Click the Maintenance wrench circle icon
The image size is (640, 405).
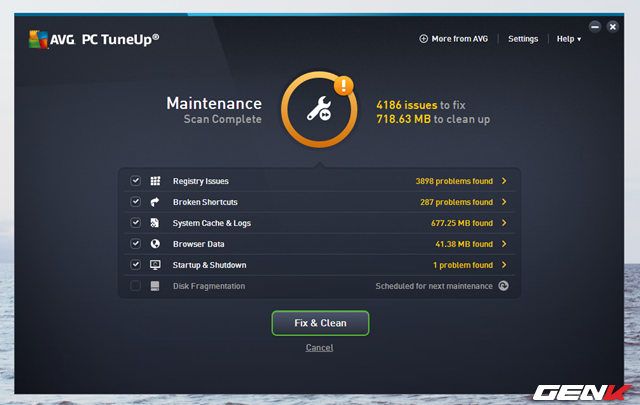click(x=318, y=112)
